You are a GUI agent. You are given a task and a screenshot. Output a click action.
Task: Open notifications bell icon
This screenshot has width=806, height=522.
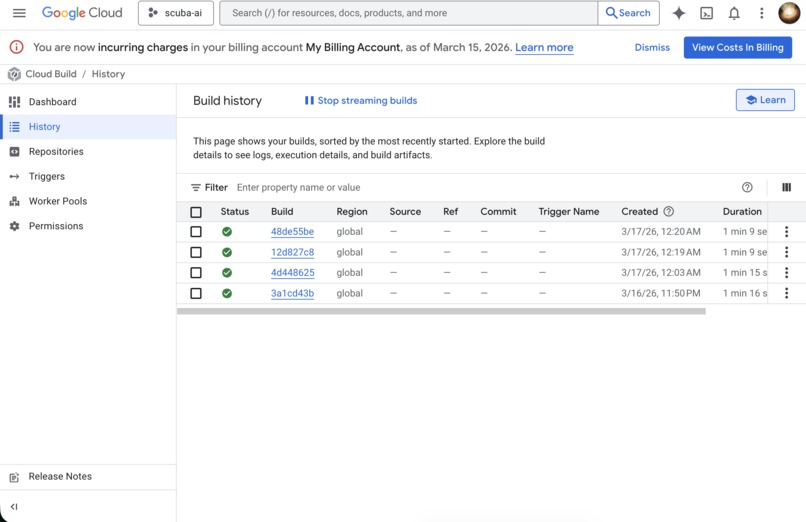(734, 13)
